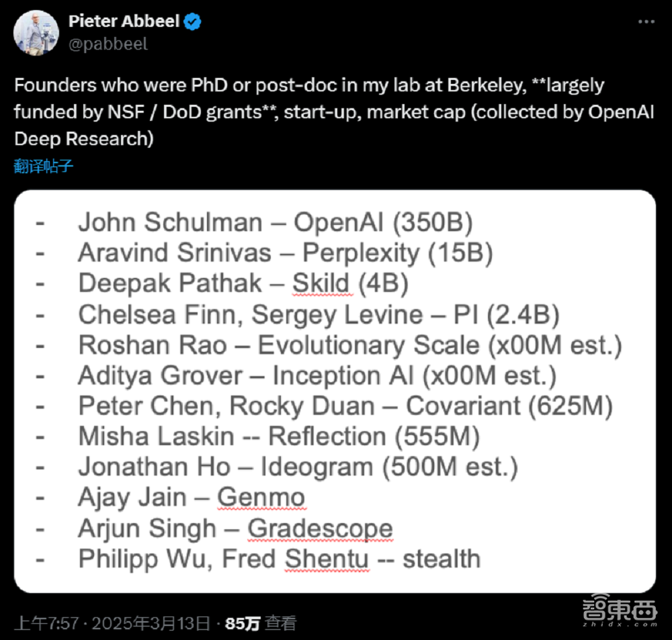
Task: Click Pieter Abbeel's display name
Action: tap(125, 21)
